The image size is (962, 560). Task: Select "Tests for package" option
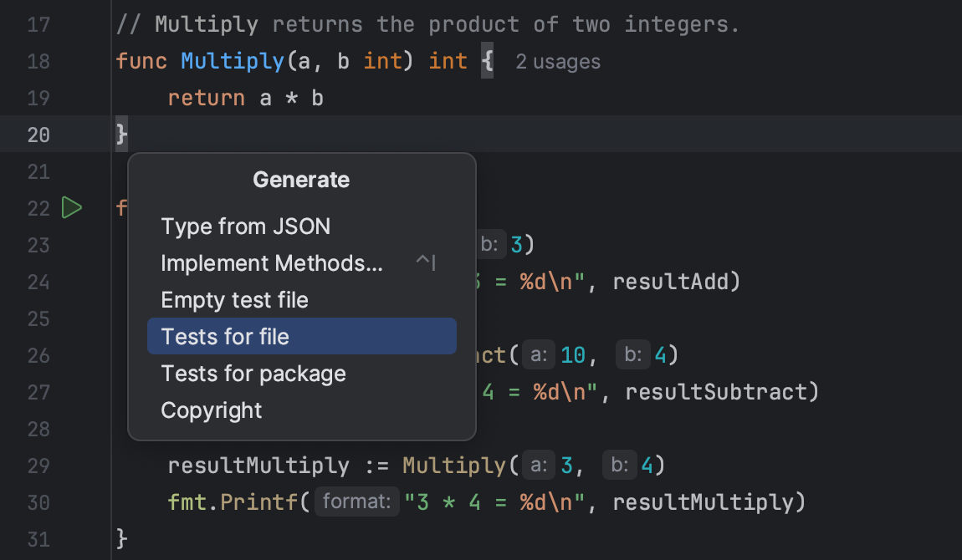pyautogui.click(x=253, y=373)
